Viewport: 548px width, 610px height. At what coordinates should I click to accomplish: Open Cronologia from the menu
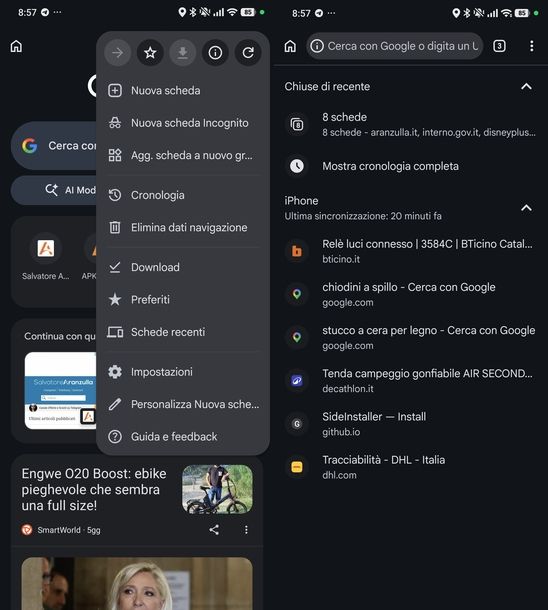point(183,195)
